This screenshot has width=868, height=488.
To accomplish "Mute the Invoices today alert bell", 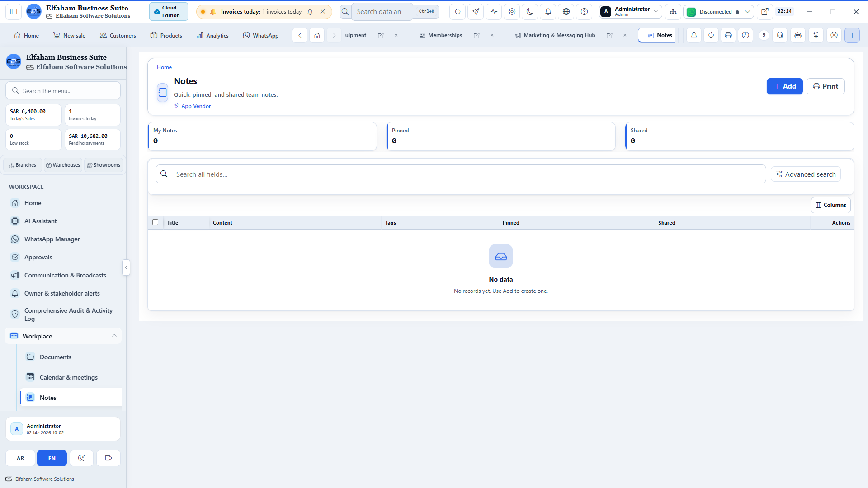I will [310, 12].
